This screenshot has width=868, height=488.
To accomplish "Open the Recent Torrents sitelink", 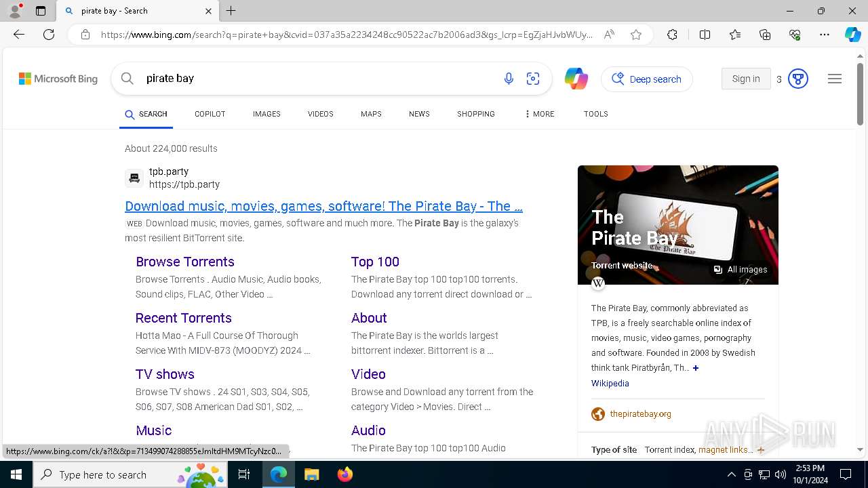I will [x=184, y=318].
